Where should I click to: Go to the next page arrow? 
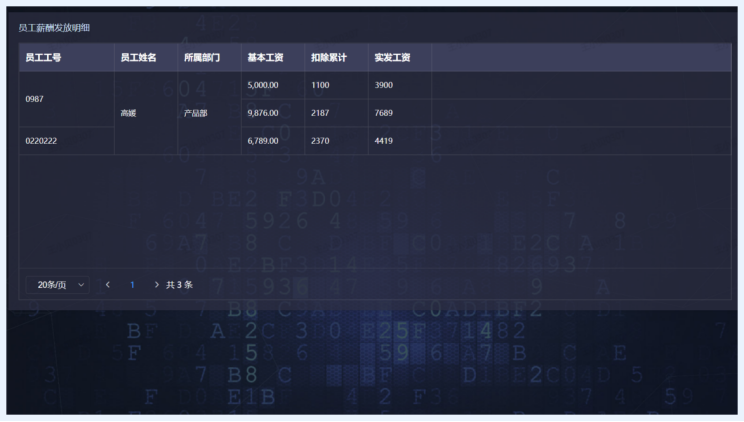point(156,285)
